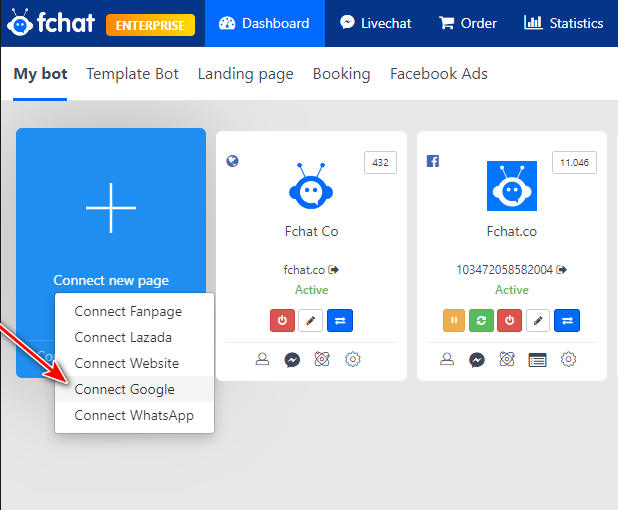Click blue transfer arrows on Fchat.co card
This screenshot has width=618, height=510.
pos(567,320)
